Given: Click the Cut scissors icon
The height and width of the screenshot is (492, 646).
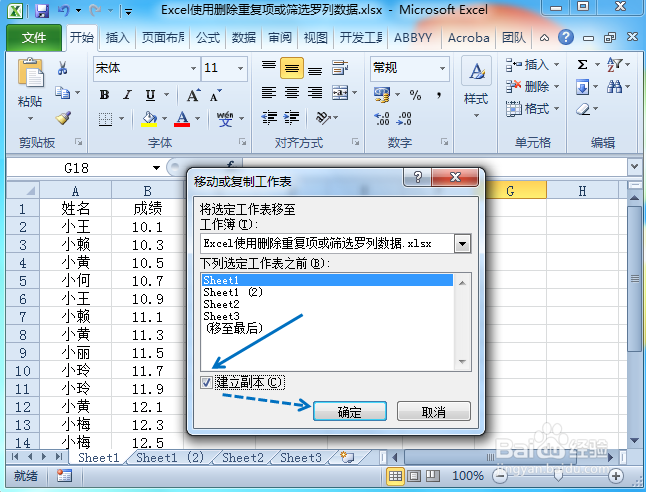Looking at the screenshot, I should pos(63,68).
